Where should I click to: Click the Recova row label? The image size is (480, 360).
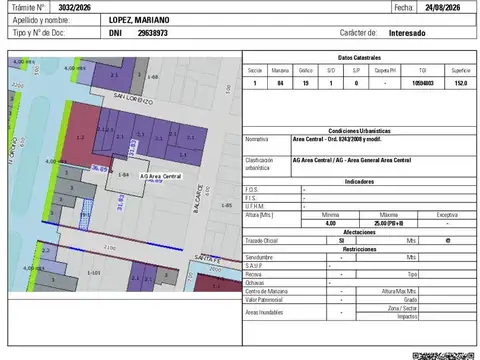coord(253,274)
